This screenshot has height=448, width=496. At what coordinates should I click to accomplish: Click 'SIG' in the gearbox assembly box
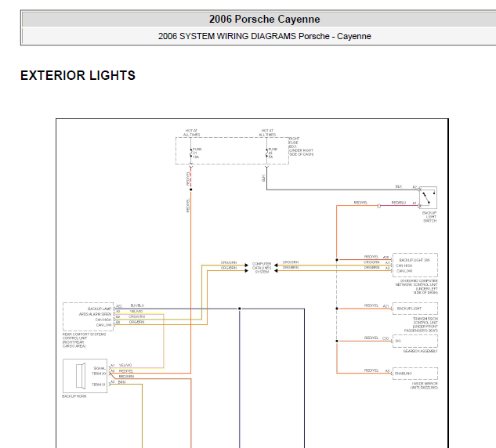pyautogui.click(x=398, y=341)
